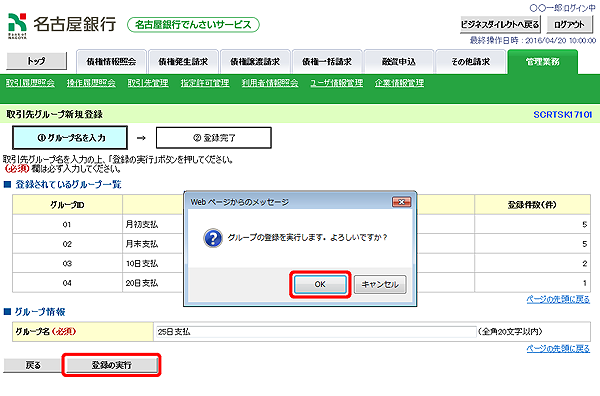
Task: Click the 登録件数(件) column header
Action: click(x=532, y=205)
